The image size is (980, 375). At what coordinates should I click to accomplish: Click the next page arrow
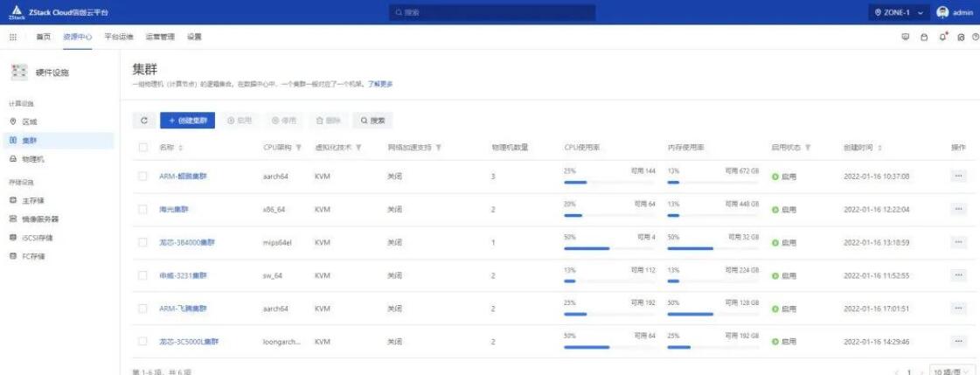(x=921, y=372)
